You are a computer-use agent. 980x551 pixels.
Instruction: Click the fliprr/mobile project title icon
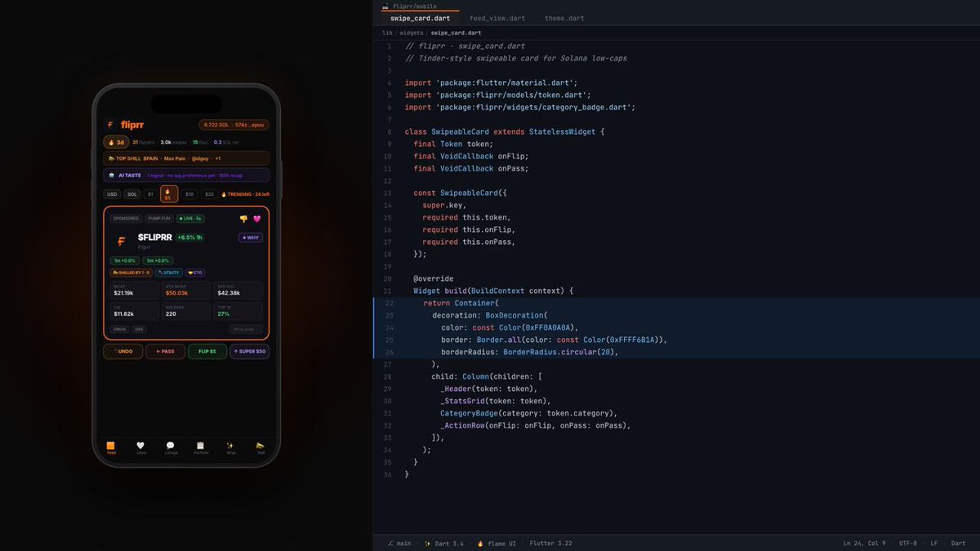click(385, 6)
